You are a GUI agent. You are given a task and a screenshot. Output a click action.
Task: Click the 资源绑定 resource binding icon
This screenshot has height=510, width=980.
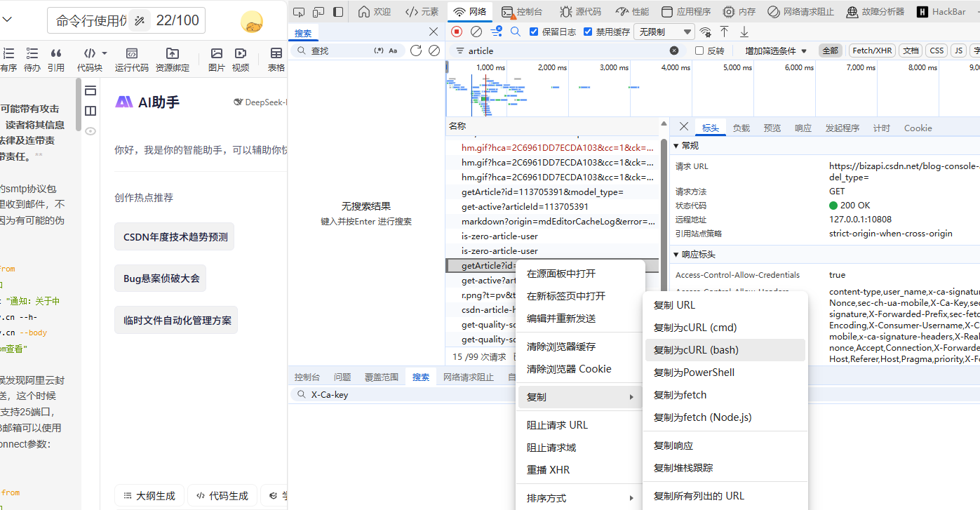(172, 55)
